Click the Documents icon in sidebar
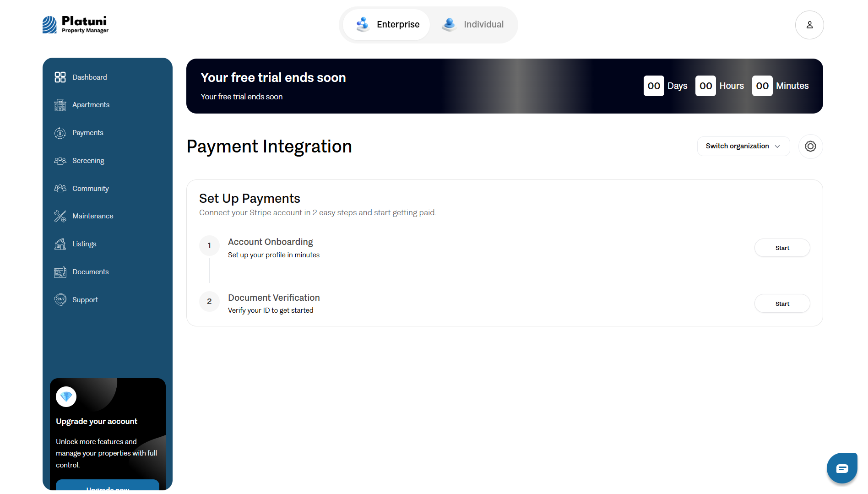Viewport: 868px width, 494px height. 60,272
